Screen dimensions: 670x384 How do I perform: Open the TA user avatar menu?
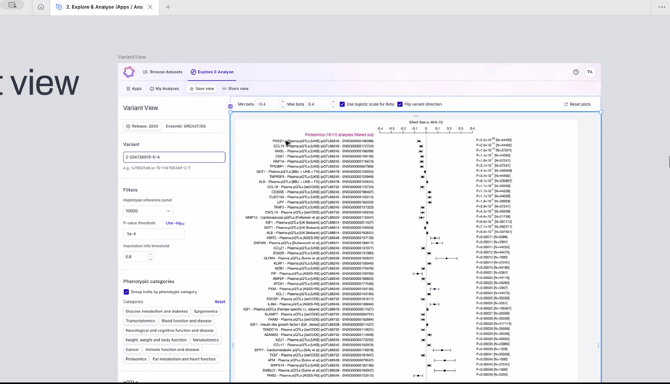[590, 72]
